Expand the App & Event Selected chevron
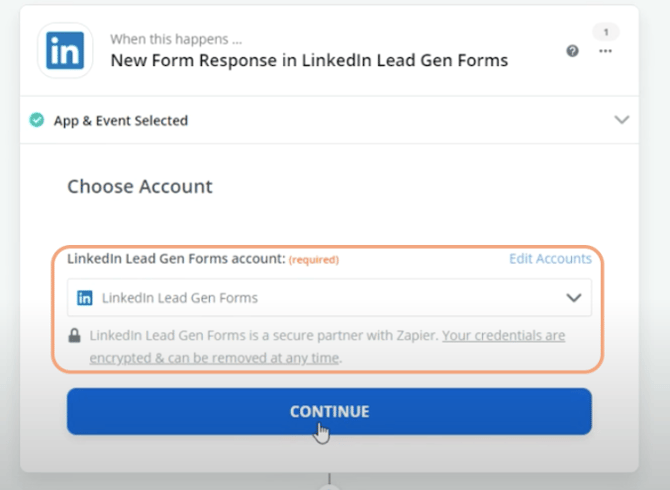Viewport: 670px width, 490px height. [x=621, y=120]
